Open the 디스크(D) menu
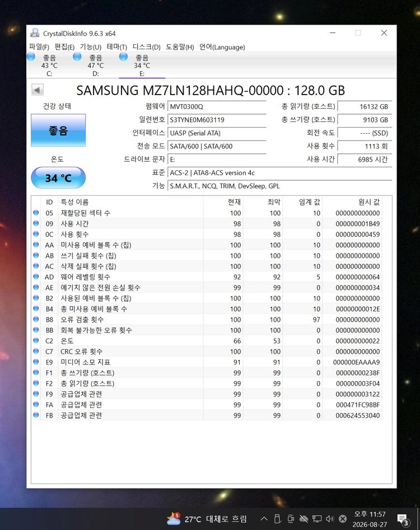This screenshot has width=420, height=530. (146, 47)
